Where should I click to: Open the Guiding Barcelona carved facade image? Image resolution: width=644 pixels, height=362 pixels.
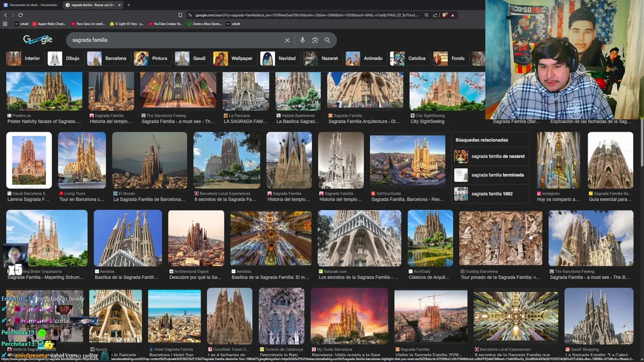tap(501, 238)
